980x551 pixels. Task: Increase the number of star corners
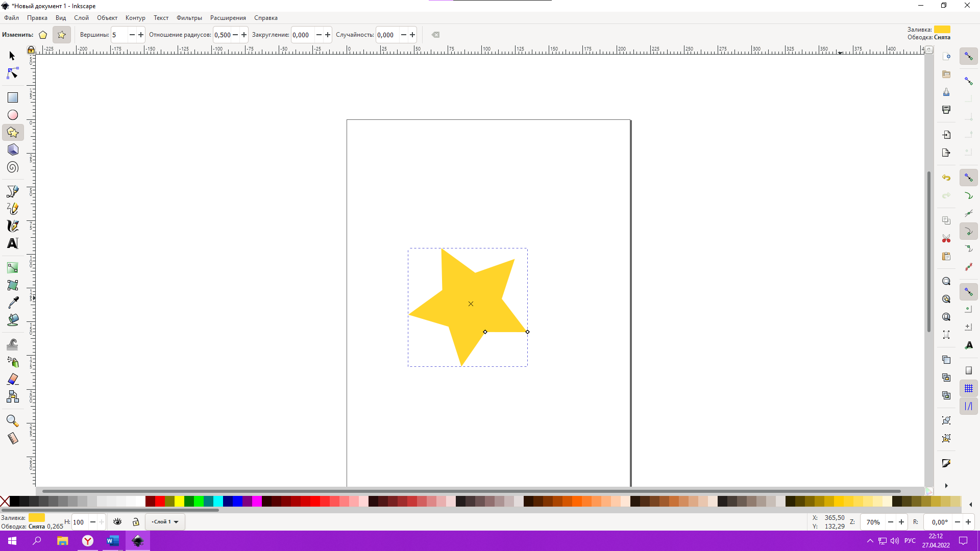(141, 35)
